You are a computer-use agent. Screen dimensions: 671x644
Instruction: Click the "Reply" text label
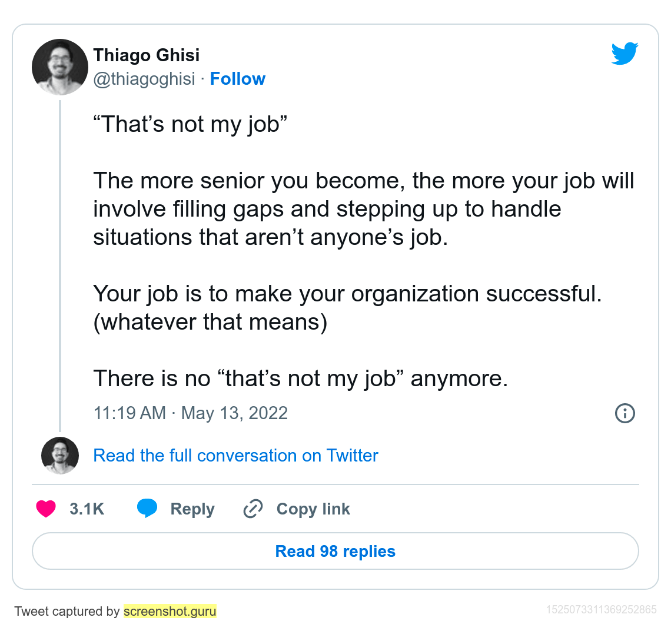pos(192,509)
